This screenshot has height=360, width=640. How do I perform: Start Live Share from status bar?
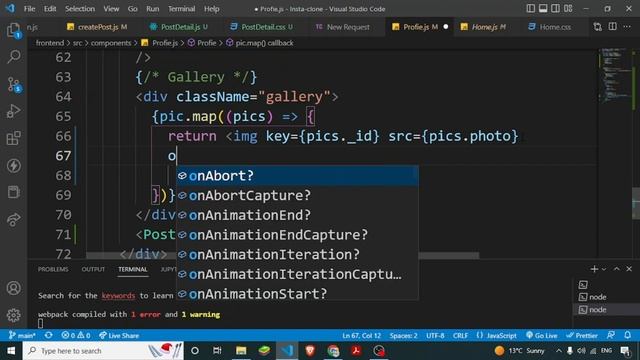coord(119,336)
